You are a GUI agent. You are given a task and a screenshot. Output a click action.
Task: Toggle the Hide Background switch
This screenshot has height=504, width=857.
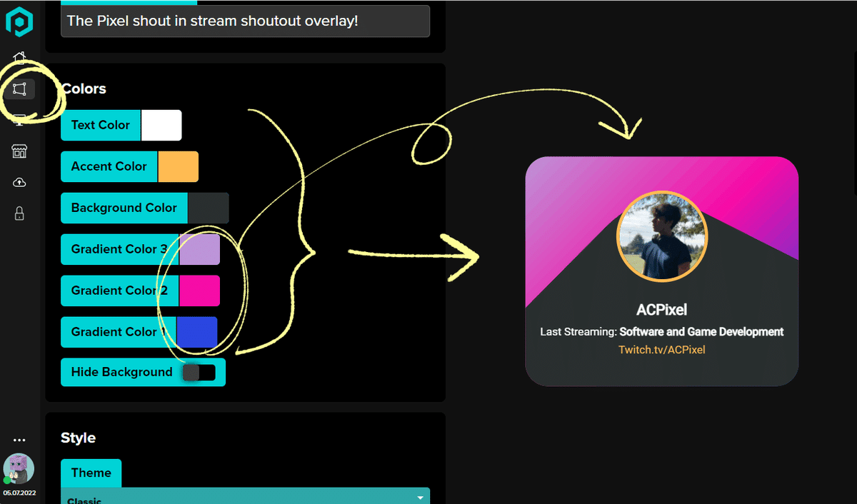199,373
